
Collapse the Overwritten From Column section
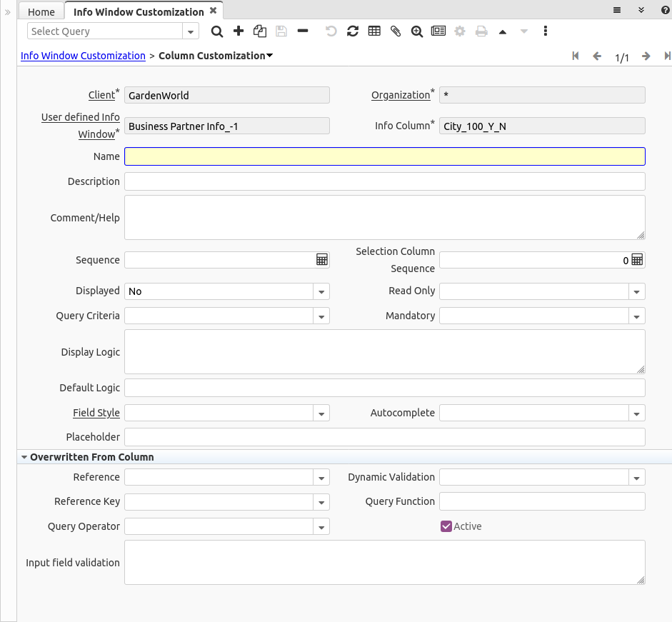point(25,457)
